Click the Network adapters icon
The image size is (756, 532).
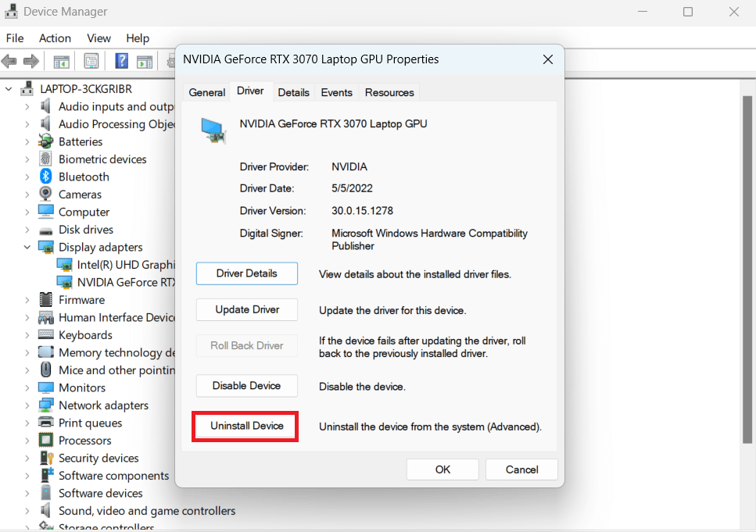click(x=46, y=405)
